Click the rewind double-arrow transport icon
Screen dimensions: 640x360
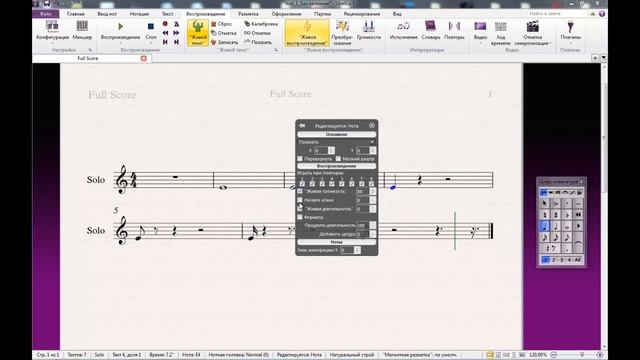click(165, 33)
